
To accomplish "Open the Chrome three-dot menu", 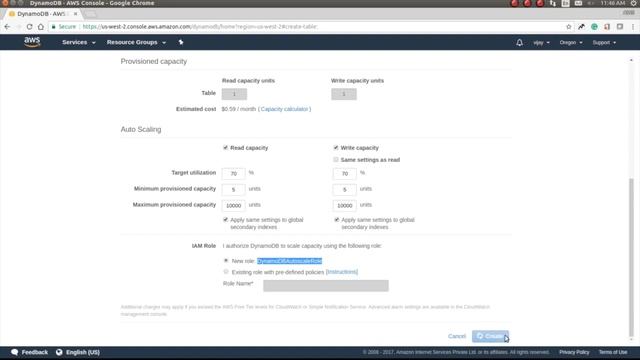I will pos(633,27).
